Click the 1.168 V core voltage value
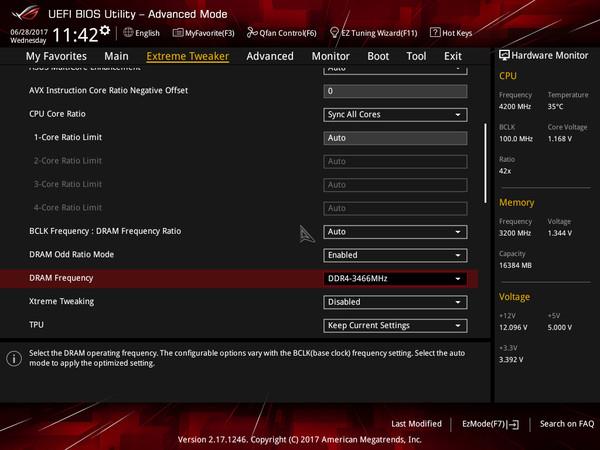Screen dimensions: 600x450 pyautogui.click(x=560, y=139)
